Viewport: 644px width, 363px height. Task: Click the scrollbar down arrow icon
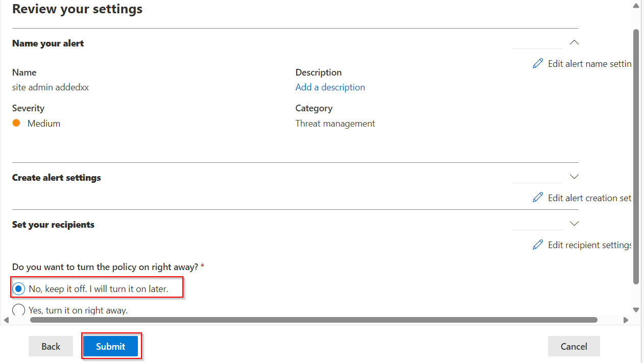[x=636, y=309]
